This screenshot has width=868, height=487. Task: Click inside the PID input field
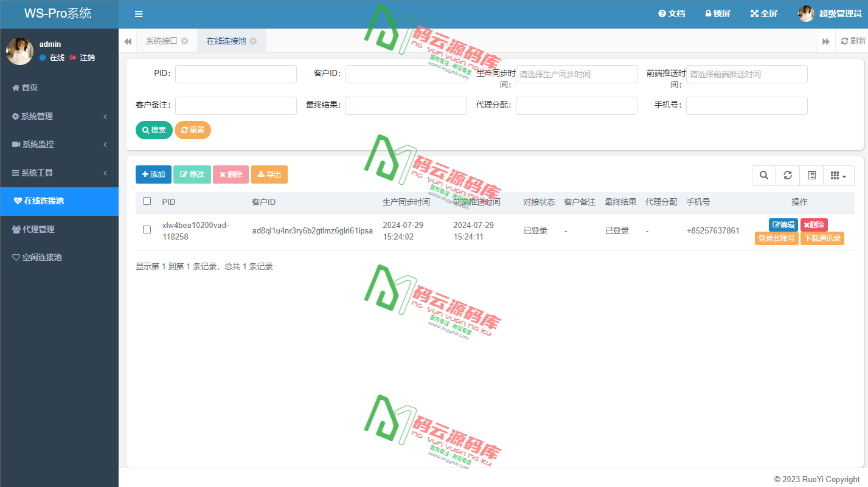[x=235, y=74]
